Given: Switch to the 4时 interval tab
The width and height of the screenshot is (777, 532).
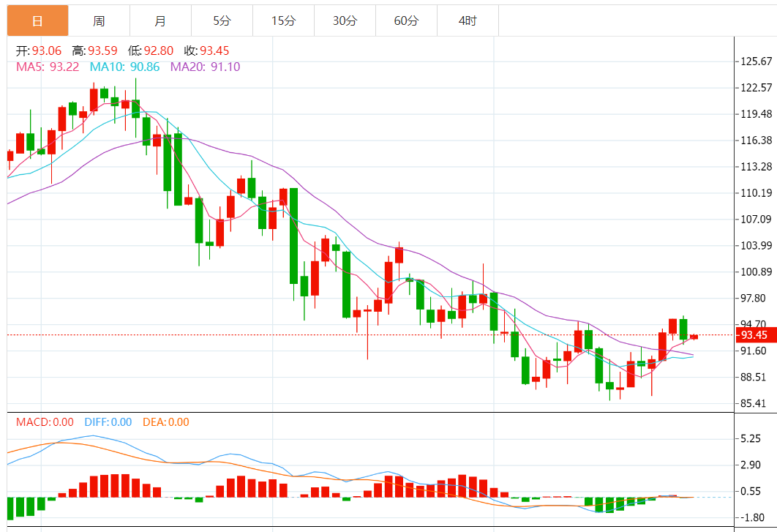Looking at the screenshot, I should [468, 20].
